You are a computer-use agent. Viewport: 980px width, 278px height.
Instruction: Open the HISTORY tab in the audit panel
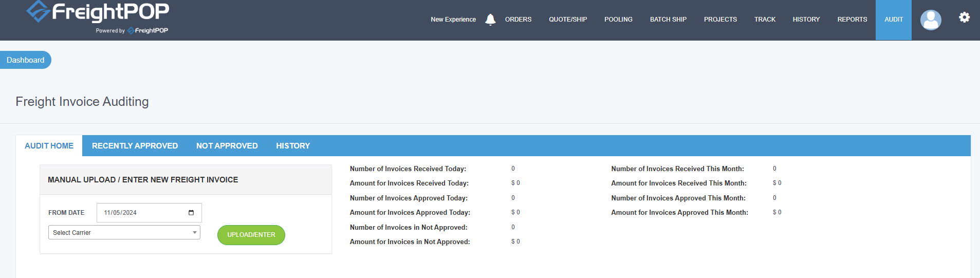(293, 146)
